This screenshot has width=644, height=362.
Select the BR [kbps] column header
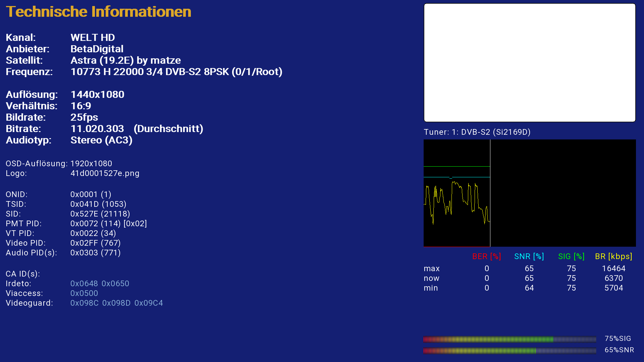point(613,256)
